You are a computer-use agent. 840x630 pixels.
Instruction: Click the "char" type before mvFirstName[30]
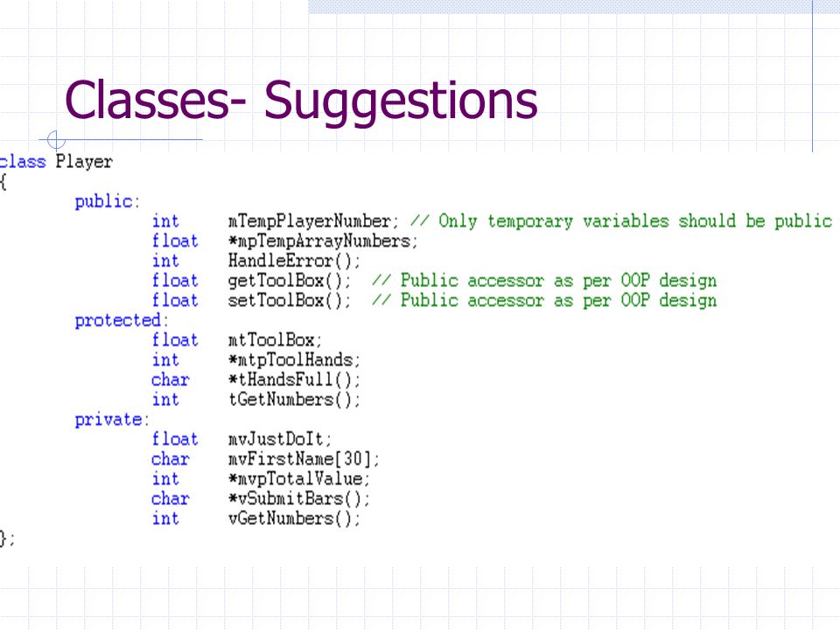[171, 459]
